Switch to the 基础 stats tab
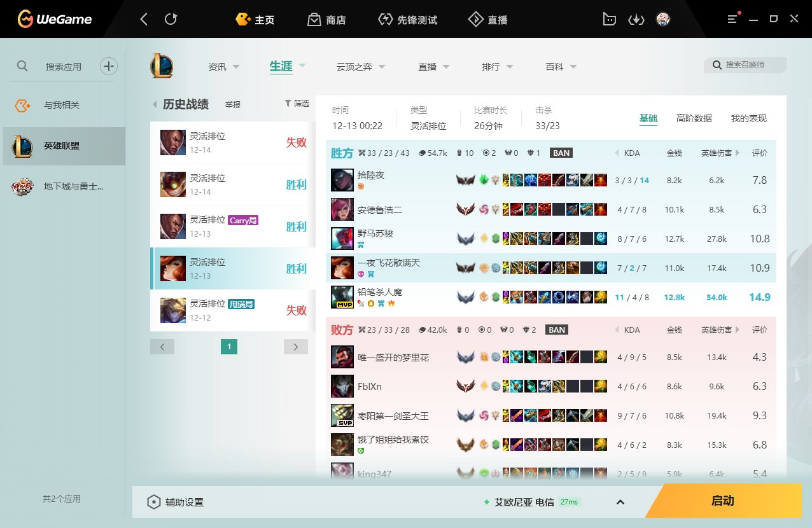This screenshot has height=528, width=812. tap(648, 118)
